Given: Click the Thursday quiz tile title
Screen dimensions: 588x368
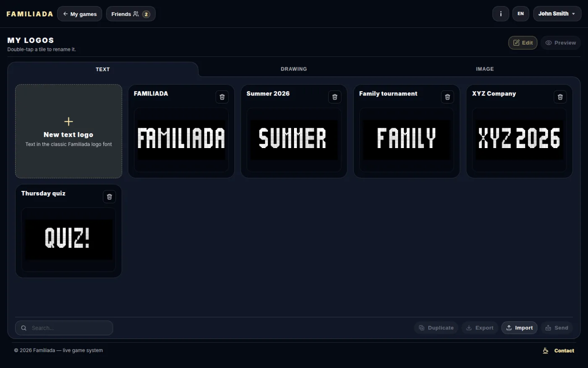Looking at the screenshot, I should click(x=43, y=193).
